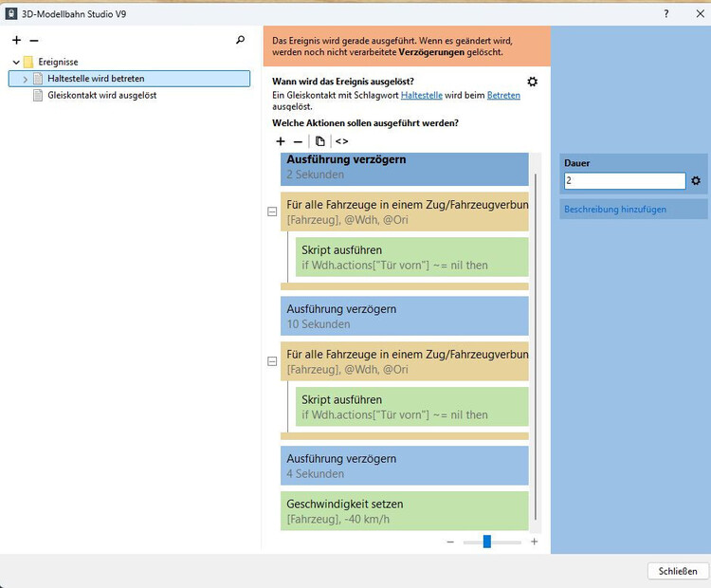Open trigger settings gear icon

click(x=533, y=82)
